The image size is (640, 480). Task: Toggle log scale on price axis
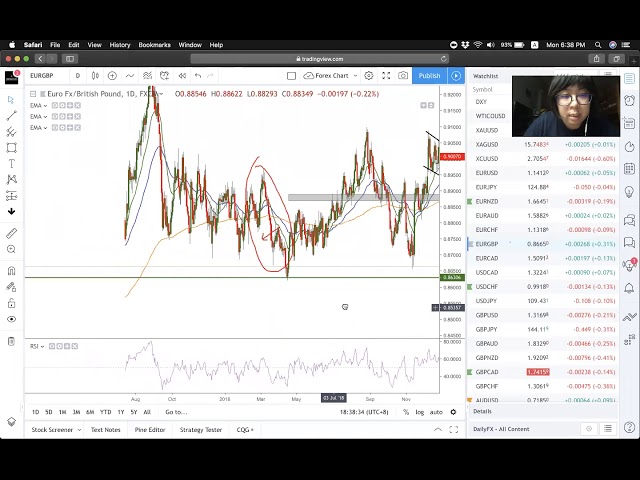click(x=420, y=412)
